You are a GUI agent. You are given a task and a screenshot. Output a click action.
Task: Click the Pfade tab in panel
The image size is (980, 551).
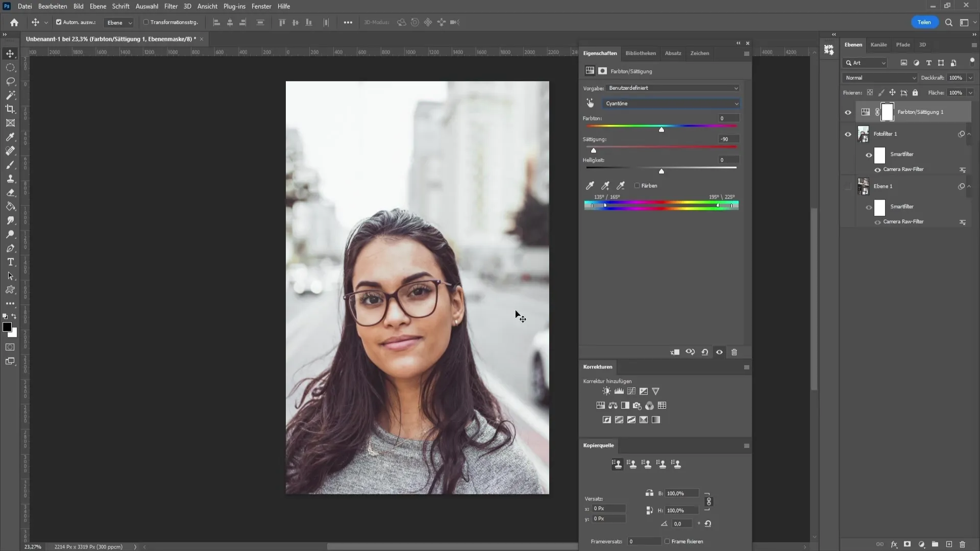pos(903,44)
